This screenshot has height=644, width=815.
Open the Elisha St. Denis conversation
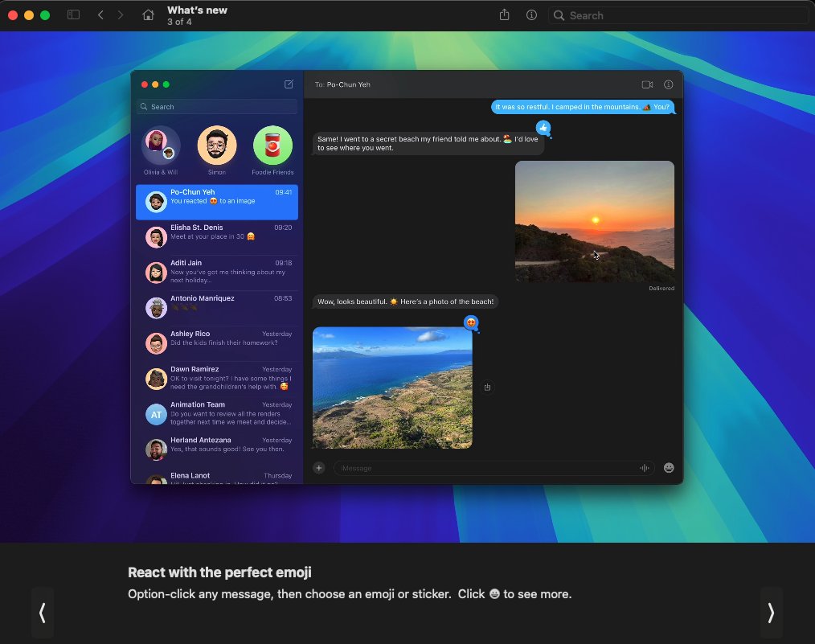pyautogui.click(x=217, y=237)
